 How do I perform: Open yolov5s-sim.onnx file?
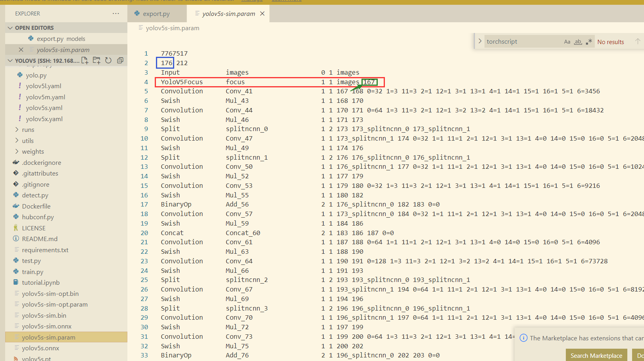(47, 326)
